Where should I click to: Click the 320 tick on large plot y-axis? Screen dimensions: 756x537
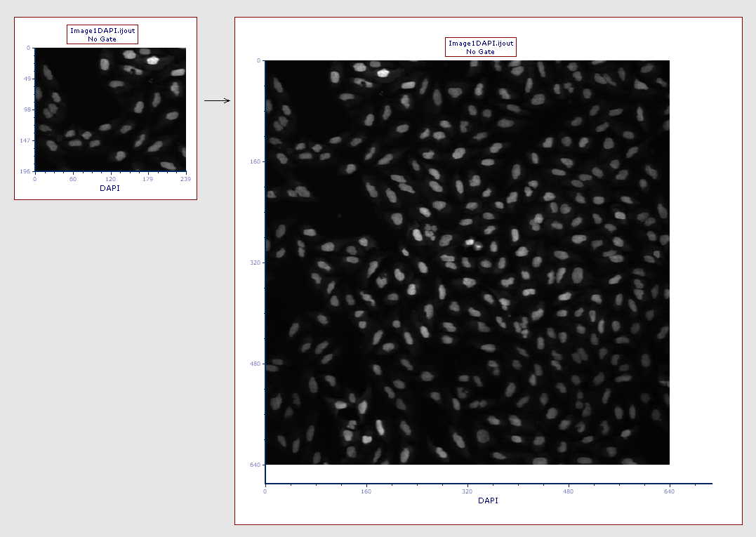pos(255,263)
